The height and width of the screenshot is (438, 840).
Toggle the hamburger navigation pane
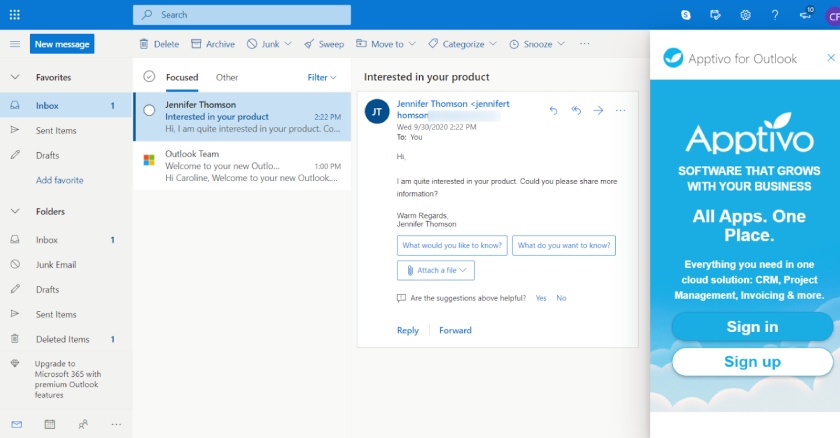[x=15, y=44]
